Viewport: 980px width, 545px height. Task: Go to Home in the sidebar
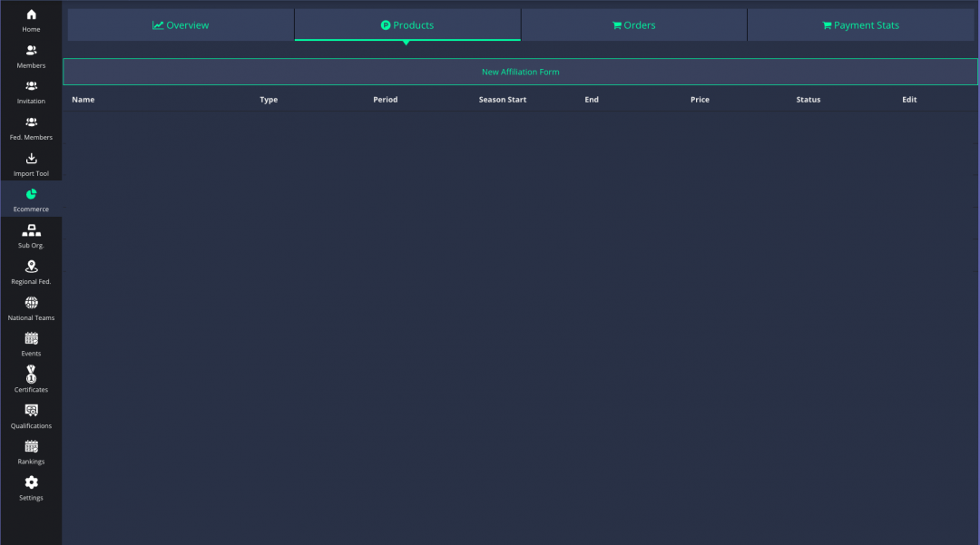(31, 20)
